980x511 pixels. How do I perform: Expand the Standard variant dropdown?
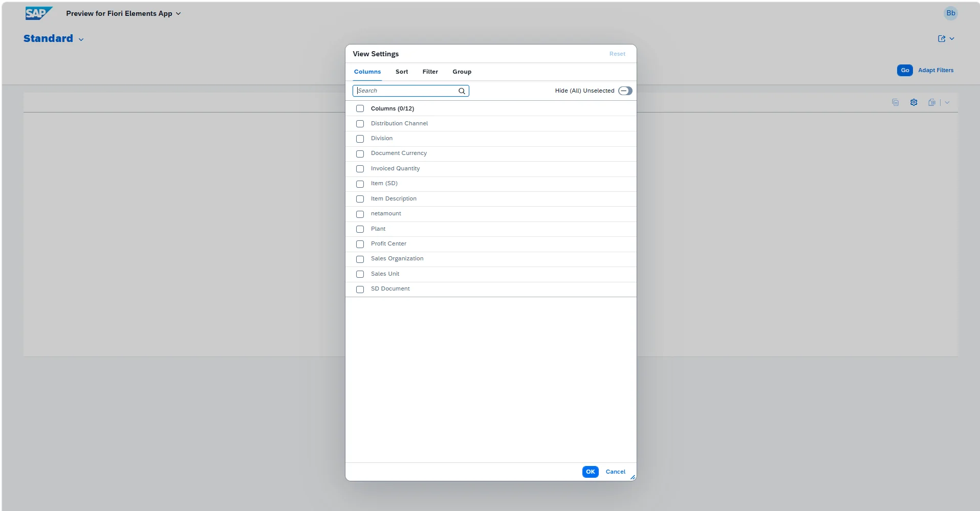coord(81,39)
